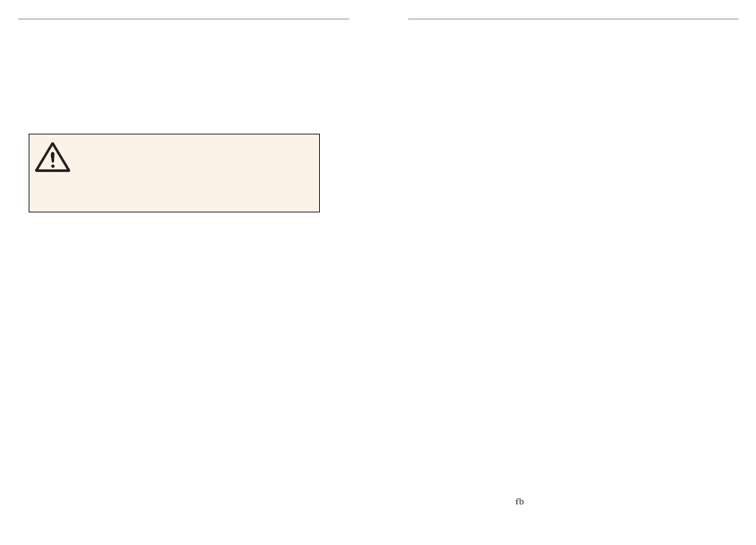Click the top-left corner of warning box
The width and height of the screenshot is (756, 545).
pyautogui.click(x=29, y=134)
